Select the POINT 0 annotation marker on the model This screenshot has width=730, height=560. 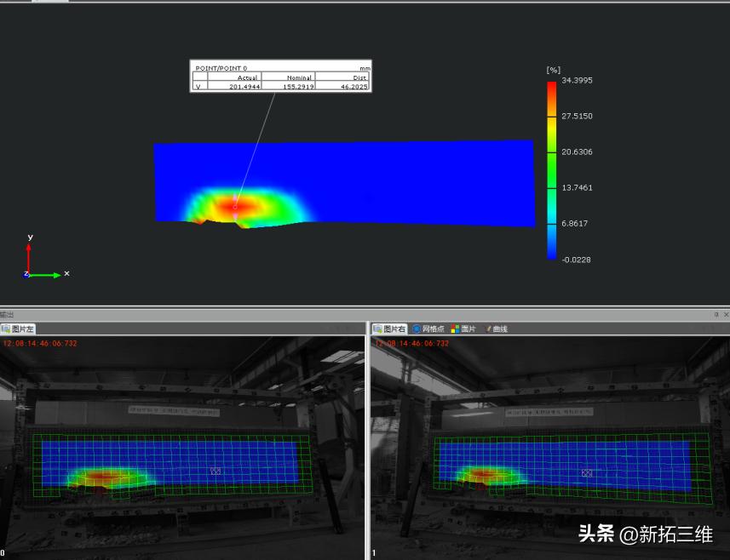(x=236, y=207)
